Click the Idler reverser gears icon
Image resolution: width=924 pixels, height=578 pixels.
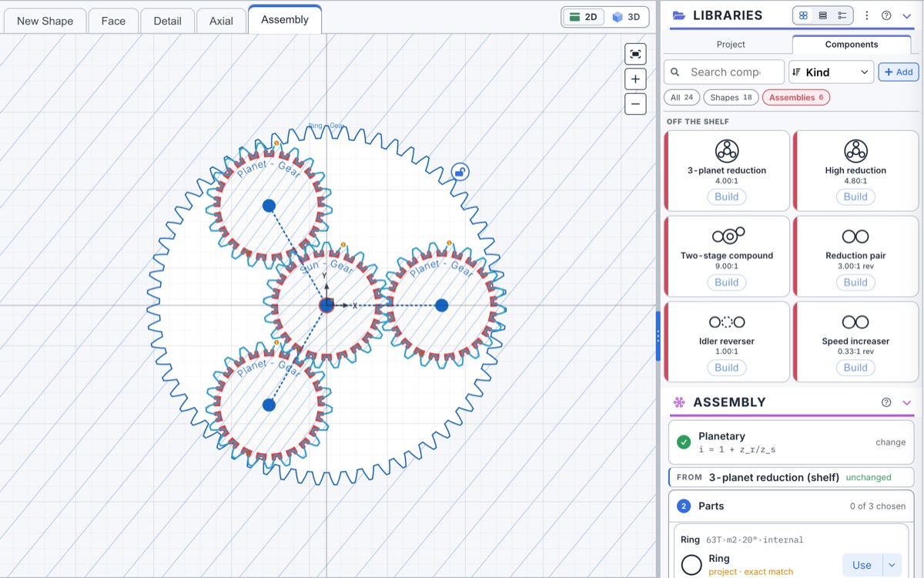tap(727, 321)
